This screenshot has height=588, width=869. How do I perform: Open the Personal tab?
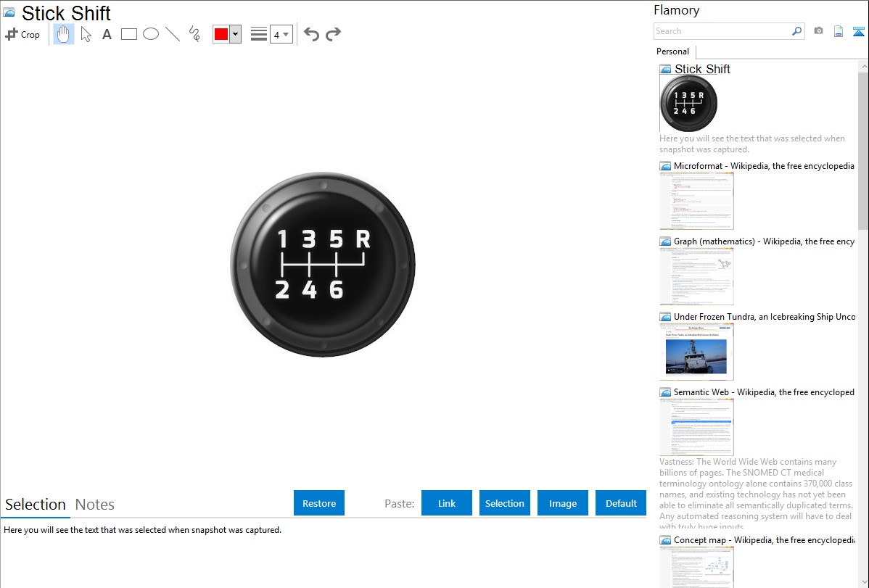[x=673, y=51]
